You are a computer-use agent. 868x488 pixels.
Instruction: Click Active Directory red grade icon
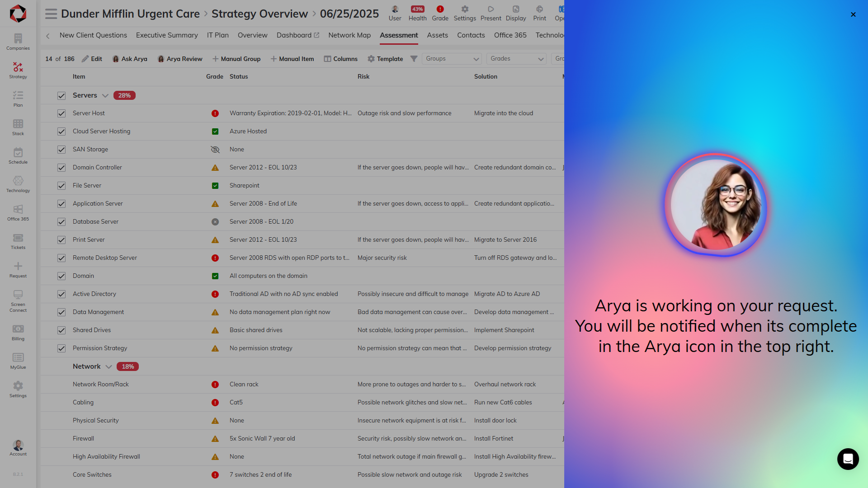coord(215,294)
